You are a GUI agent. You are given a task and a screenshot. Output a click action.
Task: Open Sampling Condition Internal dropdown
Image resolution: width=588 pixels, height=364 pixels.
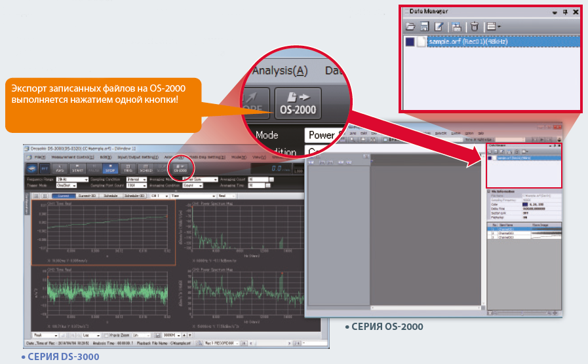[136, 180]
